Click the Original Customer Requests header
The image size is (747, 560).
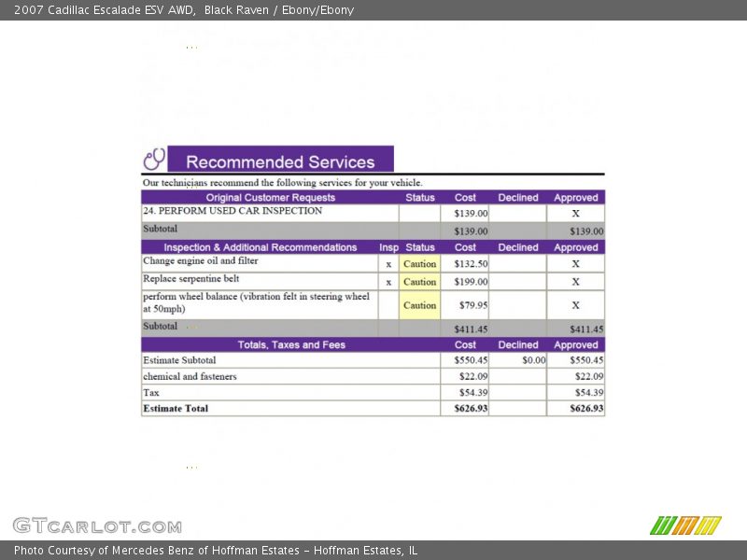(x=271, y=198)
